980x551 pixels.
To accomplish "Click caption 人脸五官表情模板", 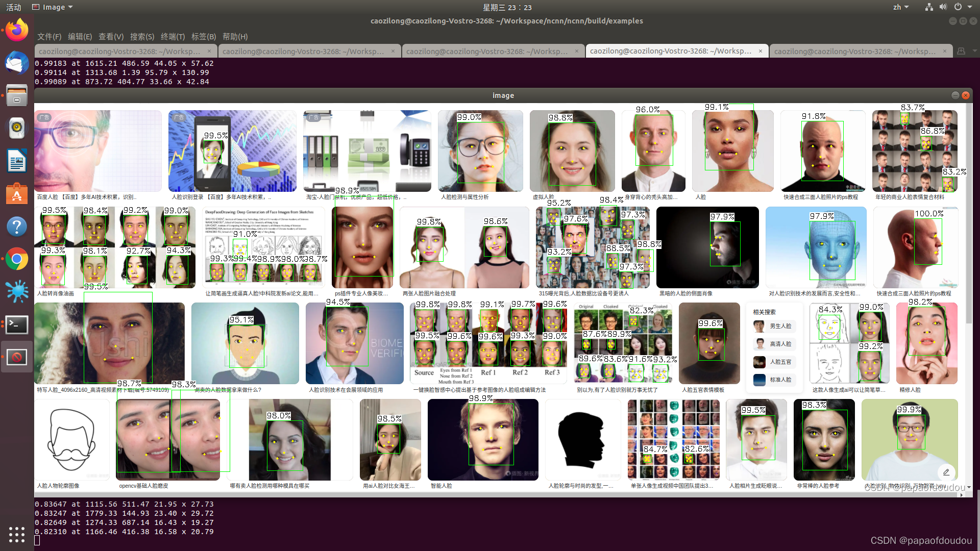I will coord(703,390).
